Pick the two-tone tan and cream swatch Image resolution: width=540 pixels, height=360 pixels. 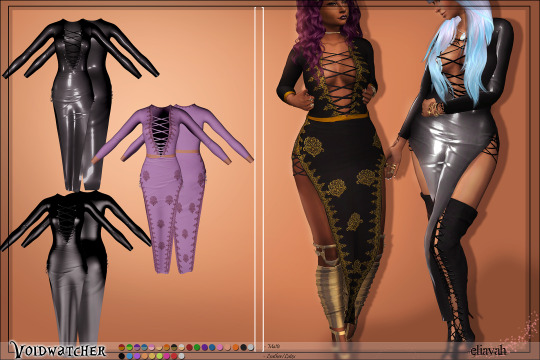(x=159, y=347)
